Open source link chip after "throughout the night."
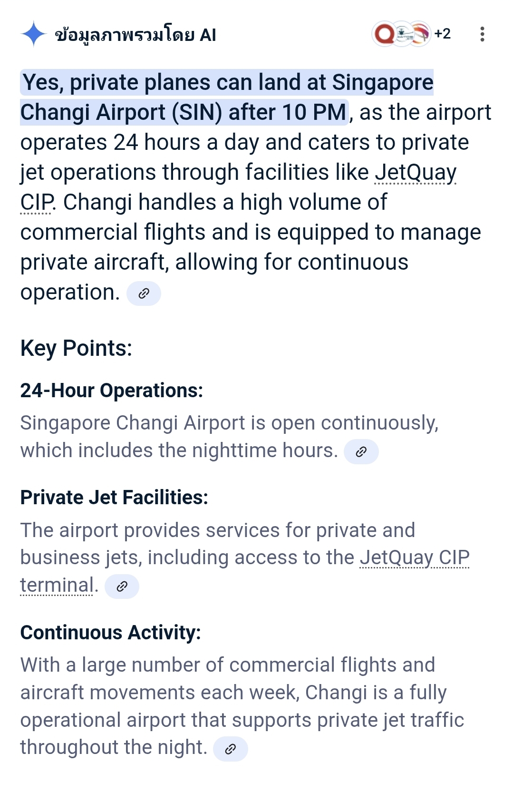 [x=230, y=749]
